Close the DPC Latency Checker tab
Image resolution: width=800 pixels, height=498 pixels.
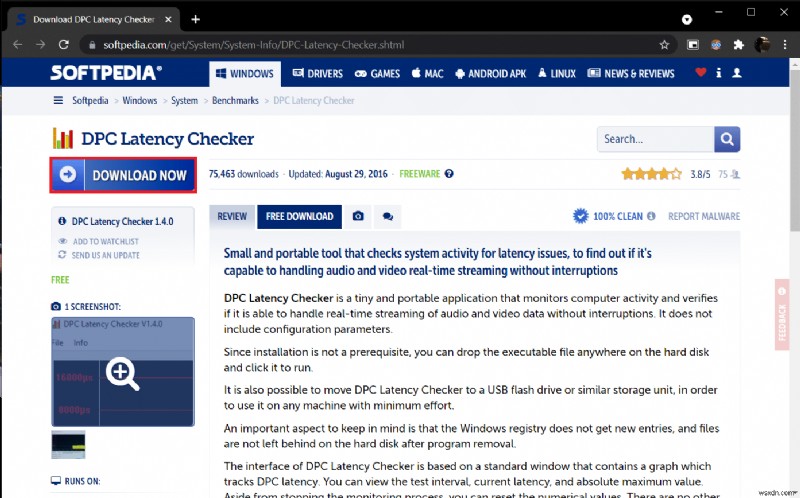click(x=168, y=19)
